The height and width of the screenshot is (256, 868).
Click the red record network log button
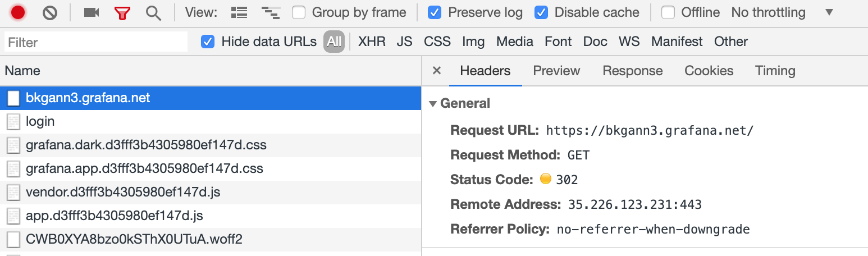point(18,12)
